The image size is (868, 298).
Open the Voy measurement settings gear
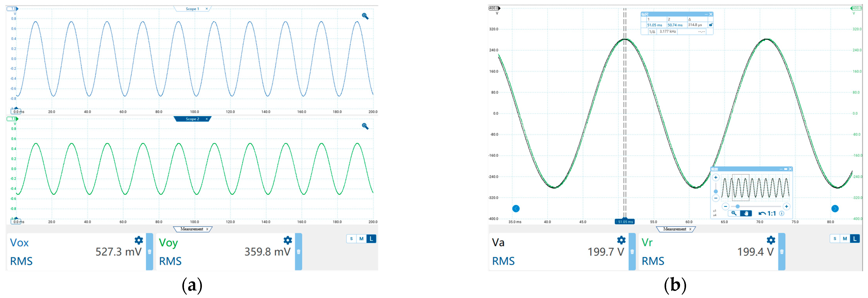pos(288,240)
